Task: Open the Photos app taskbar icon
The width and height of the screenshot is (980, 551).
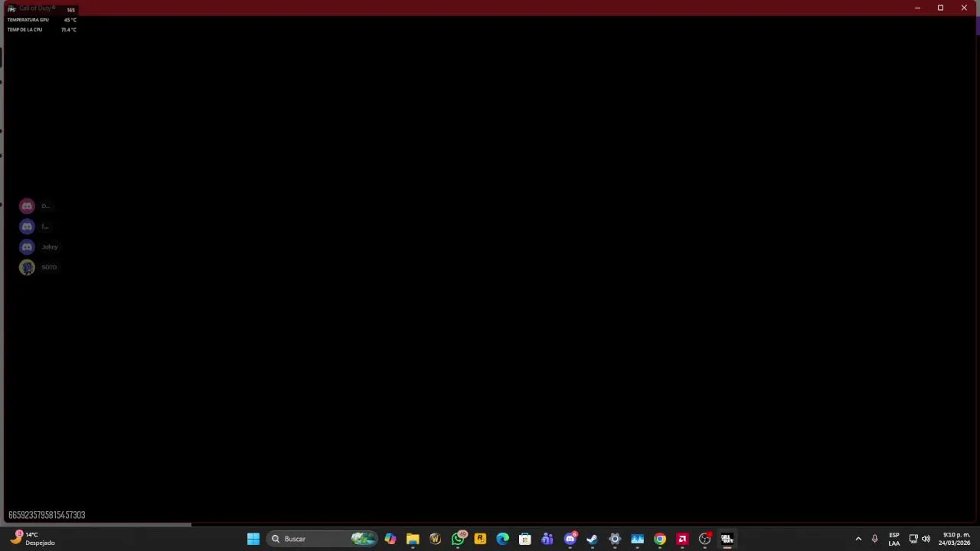Action: click(x=637, y=539)
